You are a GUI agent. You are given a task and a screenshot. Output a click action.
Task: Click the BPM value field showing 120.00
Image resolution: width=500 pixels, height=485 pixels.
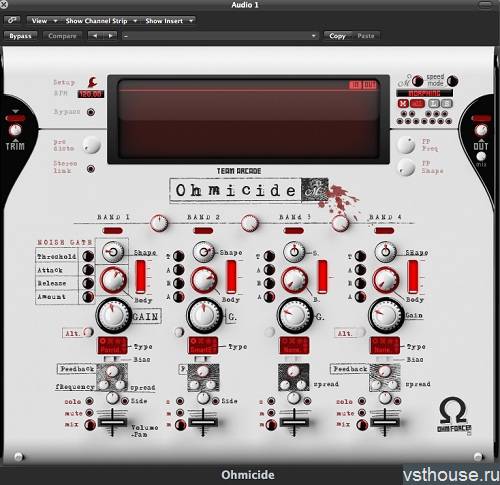pos(91,94)
